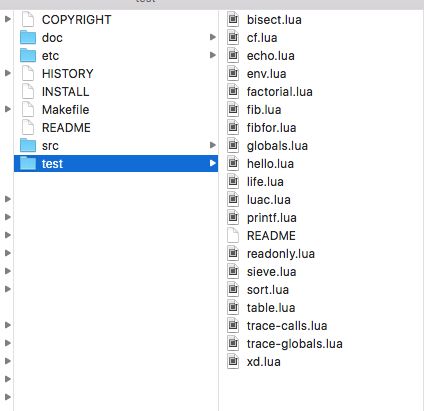This screenshot has width=424, height=411.
Task: Select README in the test folder column
Action: [x=271, y=236]
